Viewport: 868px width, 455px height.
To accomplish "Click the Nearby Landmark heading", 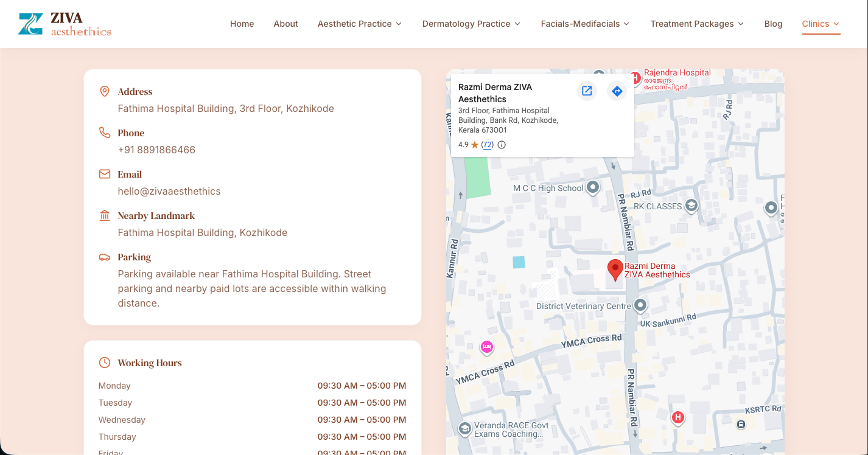I will tap(156, 215).
